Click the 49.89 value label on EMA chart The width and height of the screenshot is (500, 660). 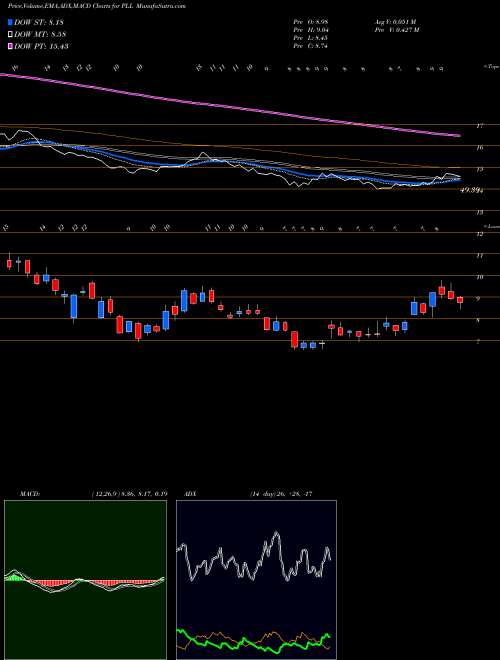click(x=471, y=190)
